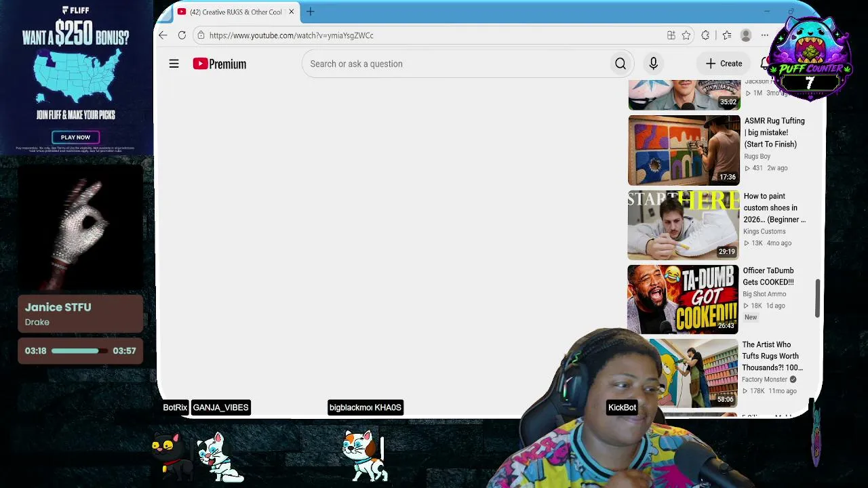Screen dimensions: 868x488
Task: Visit the Big Shot Ammo channel name
Action: click(x=764, y=294)
